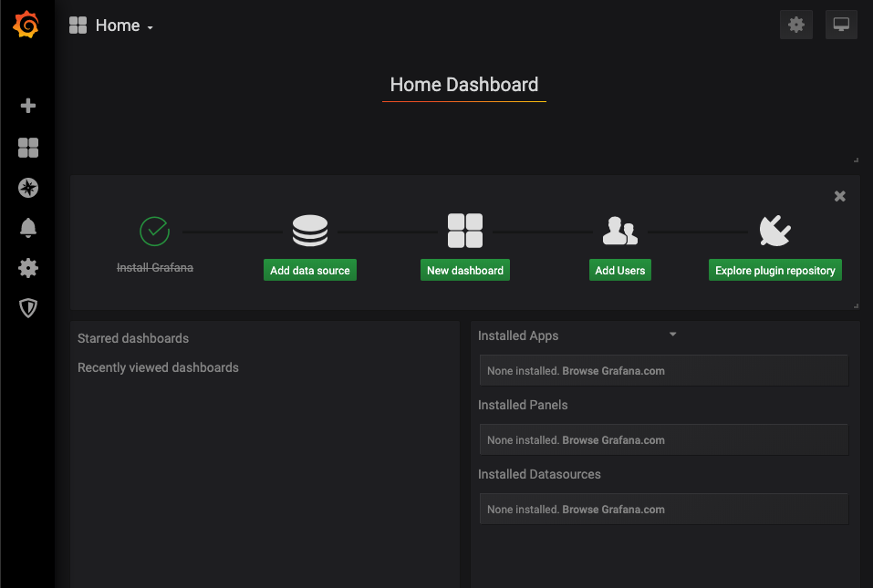Cycle view mode with monitor icon
Viewport: 873px width, 588px height.
click(x=841, y=25)
